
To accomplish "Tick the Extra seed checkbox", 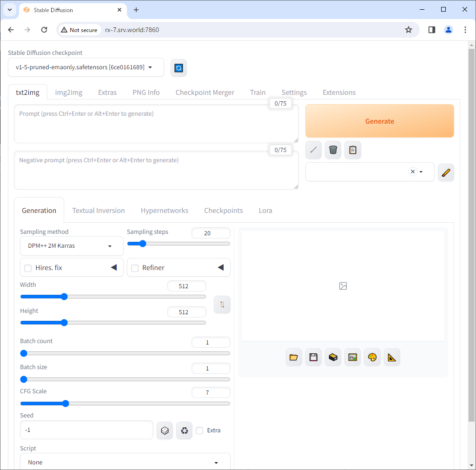I will point(199,430).
